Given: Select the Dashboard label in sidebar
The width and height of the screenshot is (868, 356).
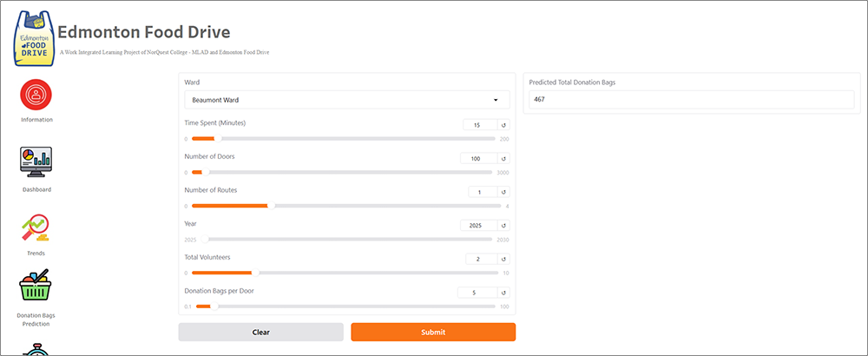Looking at the screenshot, I should 36,189.
